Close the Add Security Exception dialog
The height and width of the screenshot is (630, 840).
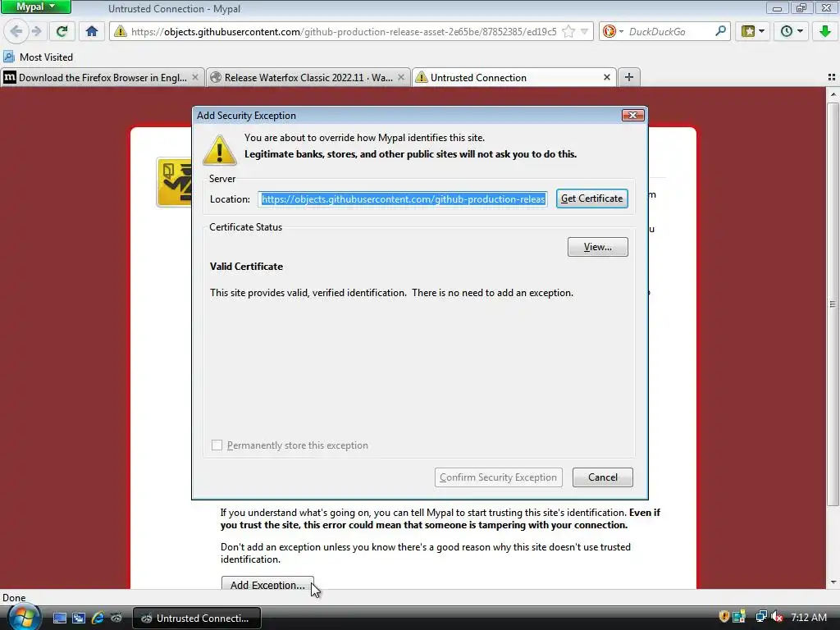click(x=632, y=115)
